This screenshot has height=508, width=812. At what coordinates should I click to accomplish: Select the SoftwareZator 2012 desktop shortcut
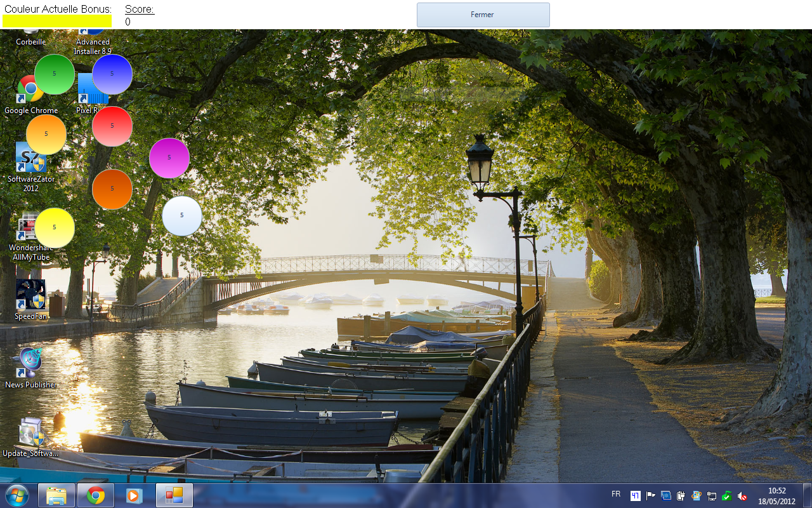coord(30,167)
